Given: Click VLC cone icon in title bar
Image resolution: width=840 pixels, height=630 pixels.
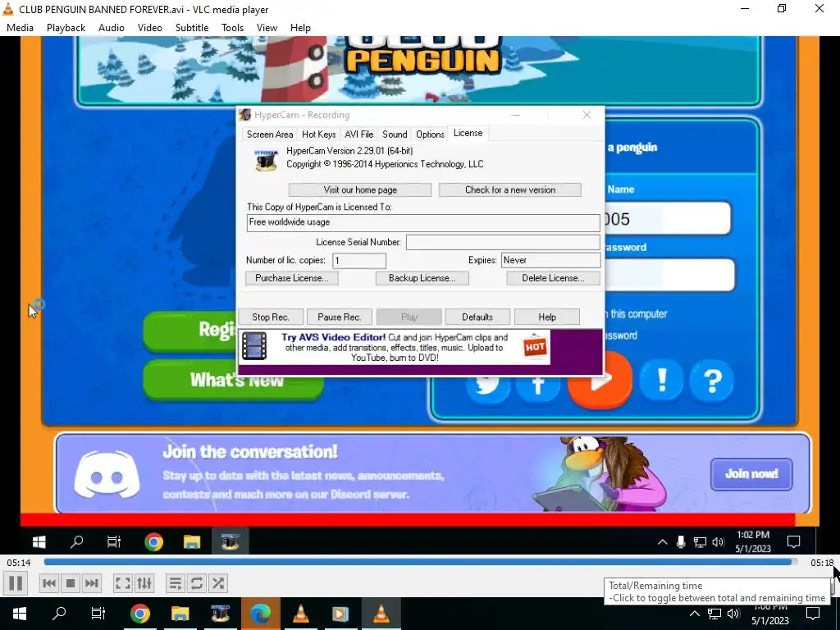Looking at the screenshot, I should point(8,9).
